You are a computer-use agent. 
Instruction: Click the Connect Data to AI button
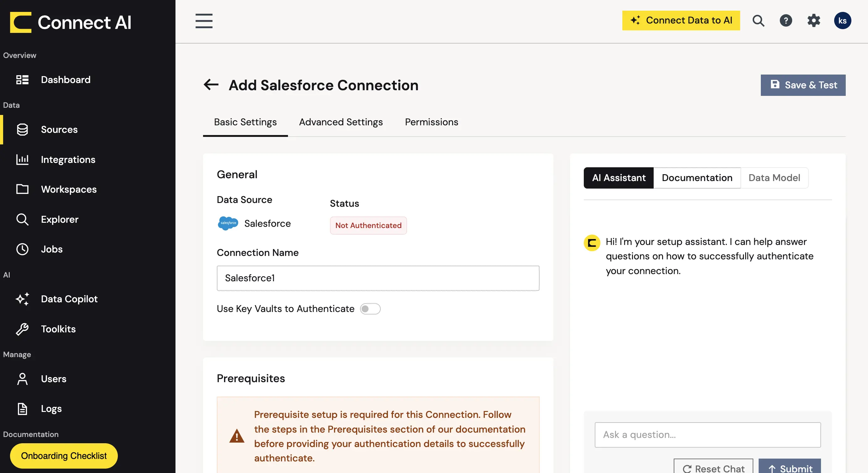click(x=681, y=21)
